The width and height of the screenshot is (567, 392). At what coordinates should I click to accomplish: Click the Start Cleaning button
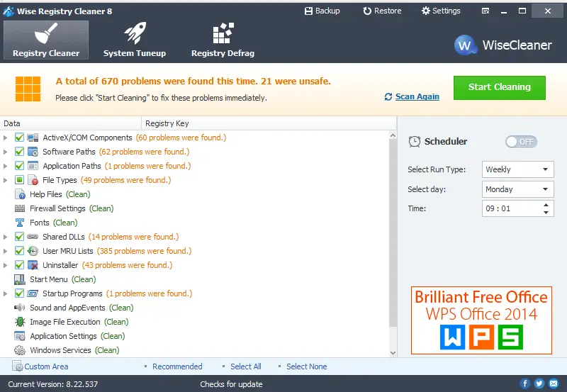(x=500, y=87)
